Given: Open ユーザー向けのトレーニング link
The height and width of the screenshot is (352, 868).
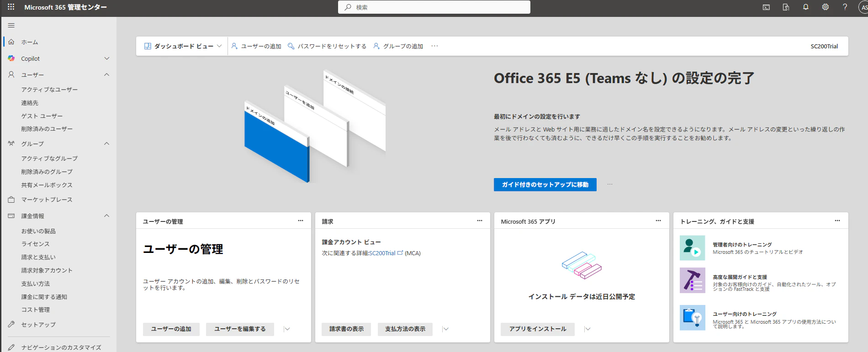Looking at the screenshot, I should (745, 314).
